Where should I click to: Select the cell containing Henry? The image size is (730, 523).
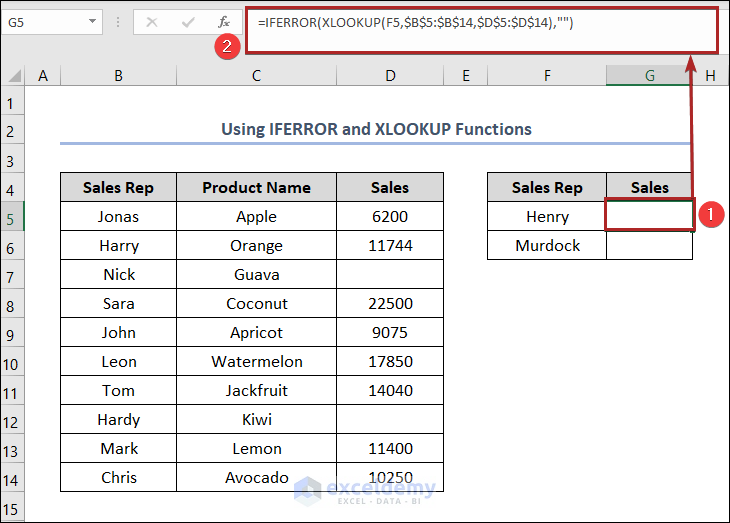pos(546,216)
